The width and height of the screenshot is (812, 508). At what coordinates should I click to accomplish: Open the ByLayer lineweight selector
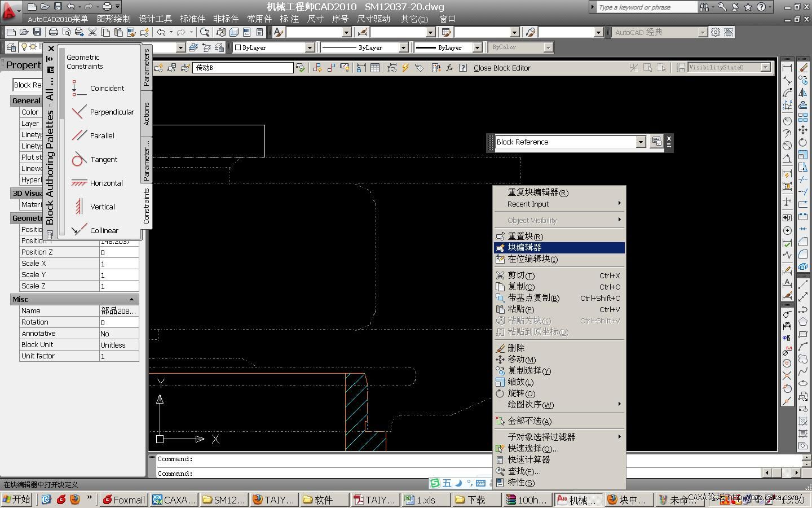[477, 48]
